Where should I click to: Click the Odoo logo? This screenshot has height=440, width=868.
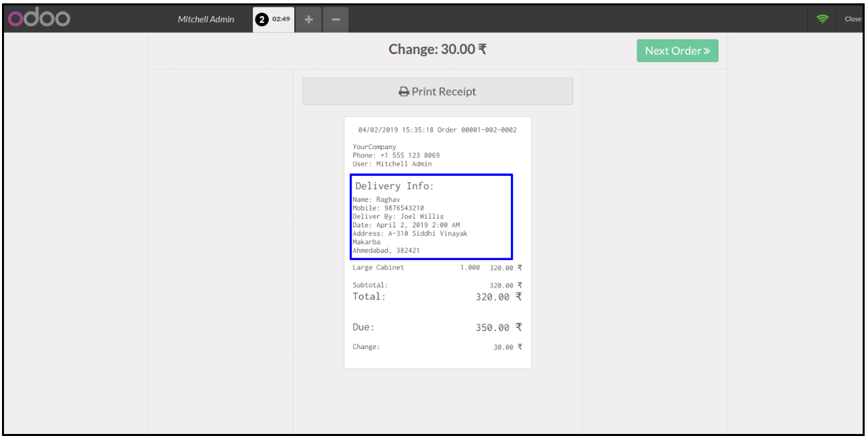pyautogui.click(x=39, y=19)
